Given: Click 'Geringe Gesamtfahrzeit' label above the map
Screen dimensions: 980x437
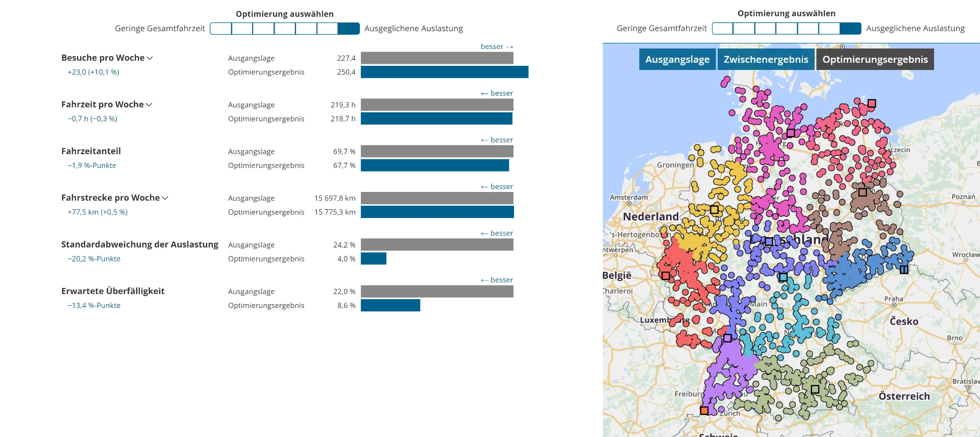Looking at the screenshot, I should tap(661, 29).
